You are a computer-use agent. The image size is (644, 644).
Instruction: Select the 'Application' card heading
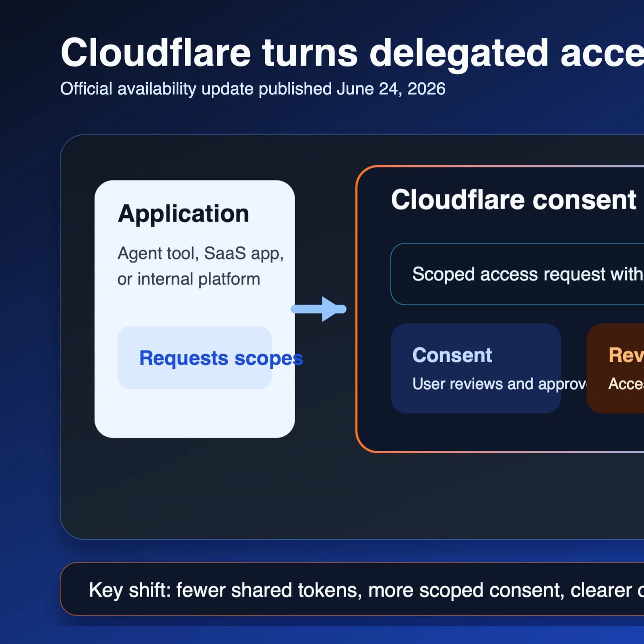coord(184,213)
